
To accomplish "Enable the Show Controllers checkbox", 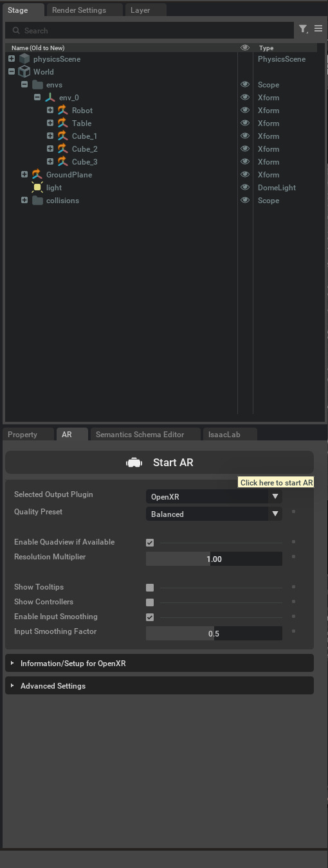I will click(150, 602).
